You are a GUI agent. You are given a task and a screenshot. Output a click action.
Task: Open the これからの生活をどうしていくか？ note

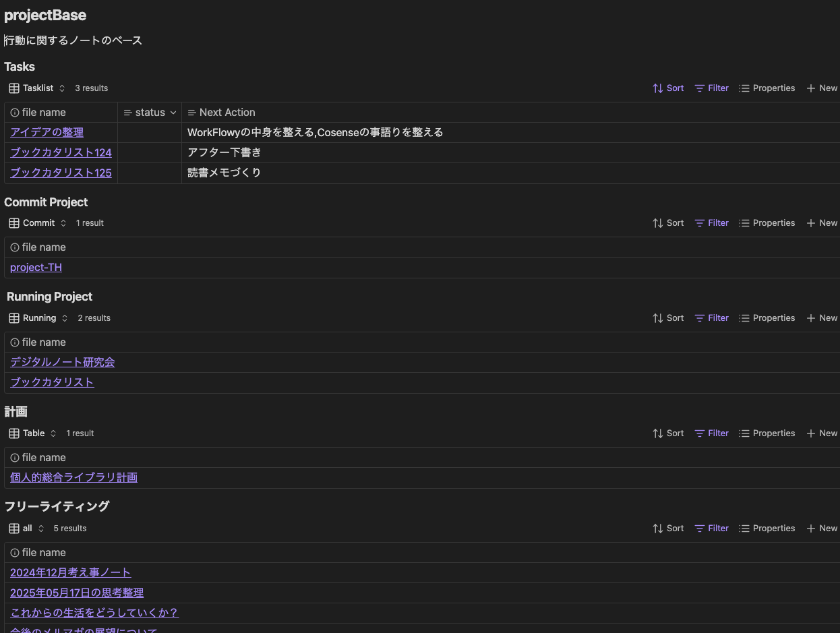[x=94, y=613]
